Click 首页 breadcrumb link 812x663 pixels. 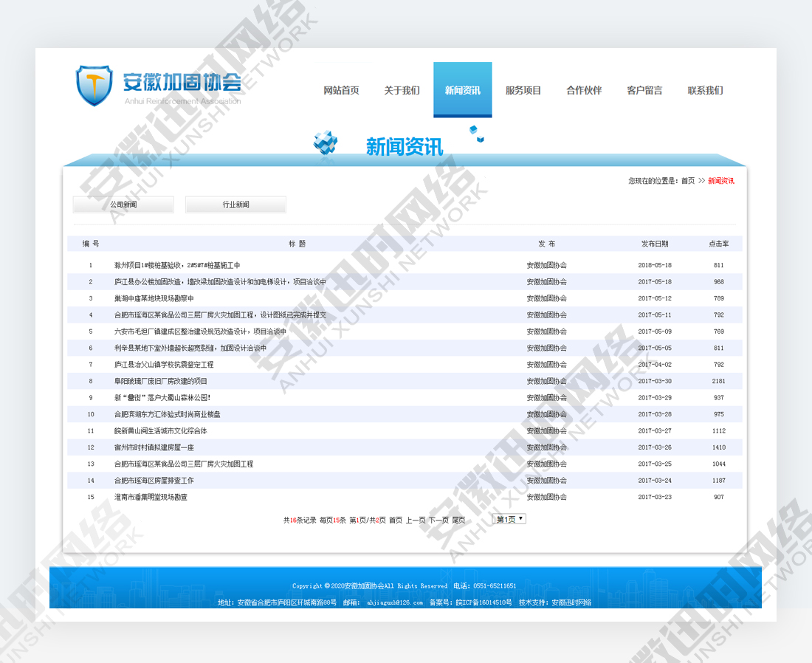pos(687,181)
